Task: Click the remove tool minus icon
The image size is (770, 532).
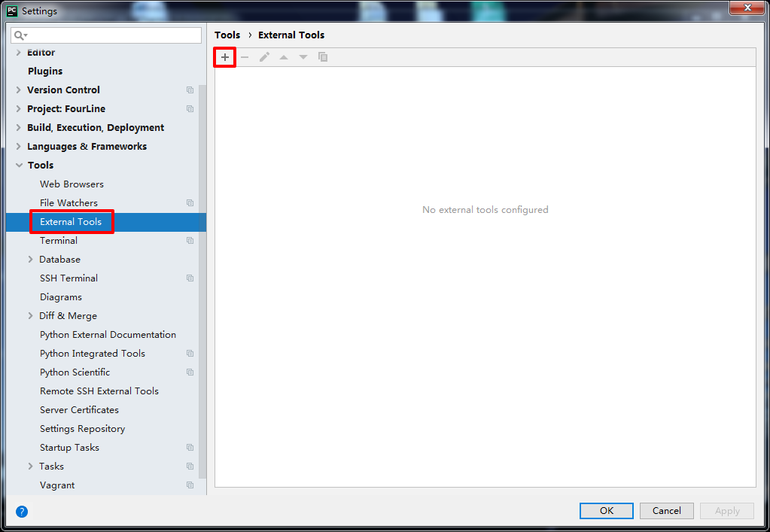Action: [245, 57]
